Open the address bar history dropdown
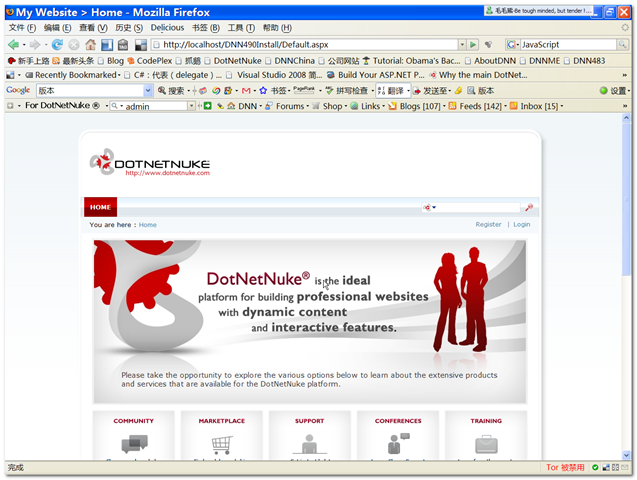This screenshot has height=480, width=637. pyautogui.click(x=462, y=44)
